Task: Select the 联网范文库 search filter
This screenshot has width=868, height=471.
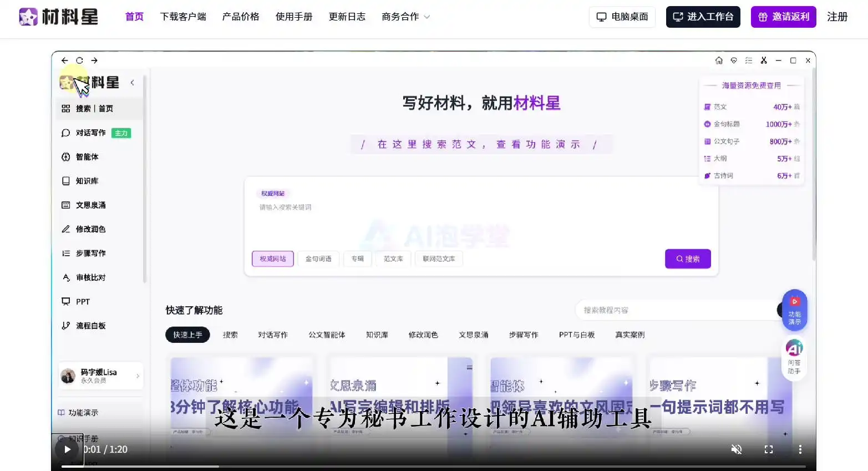Action: point(439,259)
